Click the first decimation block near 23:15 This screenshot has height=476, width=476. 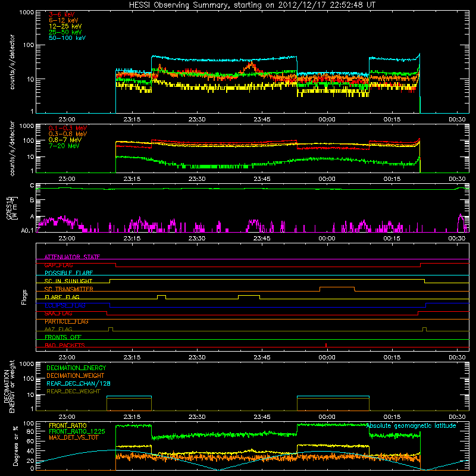(x=129, y=403)
